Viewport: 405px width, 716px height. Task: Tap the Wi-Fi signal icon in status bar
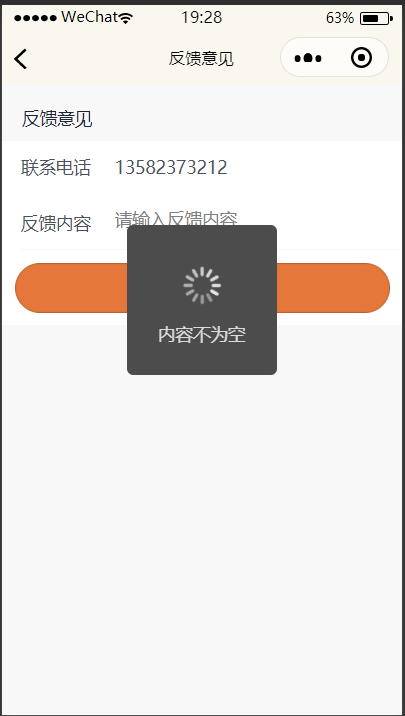(126, 18)
